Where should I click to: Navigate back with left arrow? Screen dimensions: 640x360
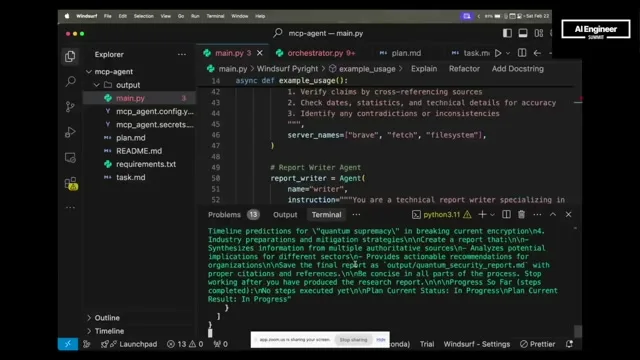point(537,53)
